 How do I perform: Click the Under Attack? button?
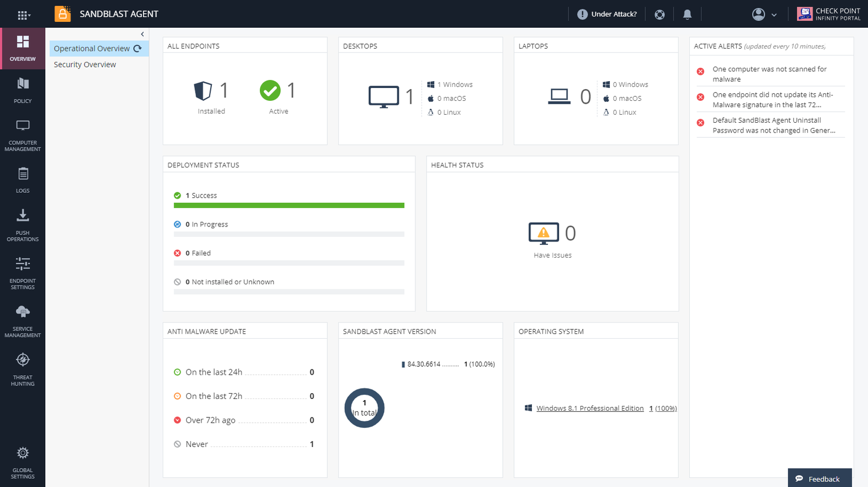tap(607, 14)
